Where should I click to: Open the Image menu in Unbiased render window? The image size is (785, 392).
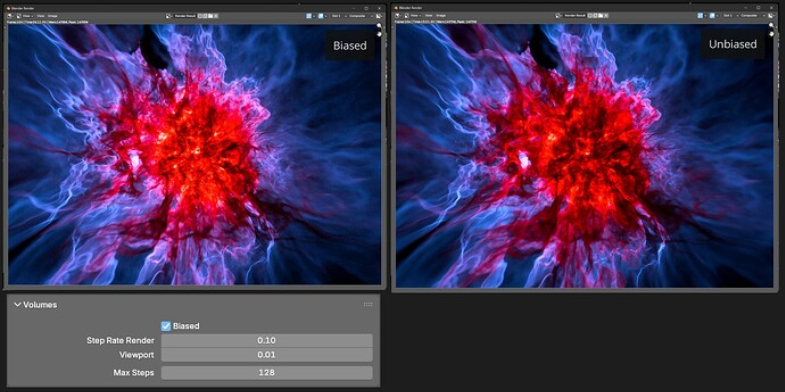tap(441, 16)
